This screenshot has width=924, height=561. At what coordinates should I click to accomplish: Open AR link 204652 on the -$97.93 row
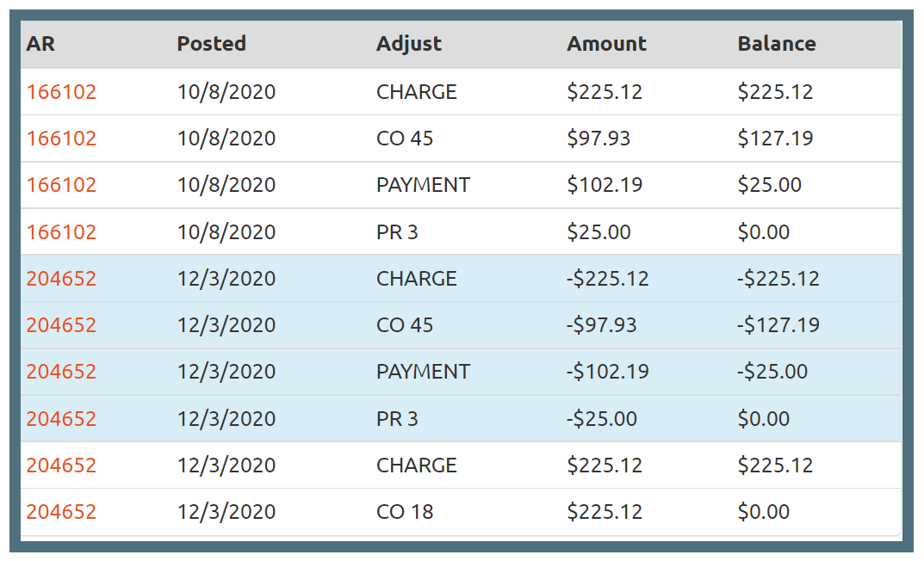61,325
